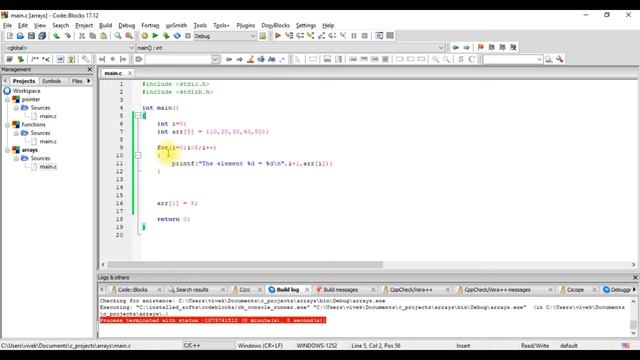Click the Redo toolbar icon

point(67,36)
